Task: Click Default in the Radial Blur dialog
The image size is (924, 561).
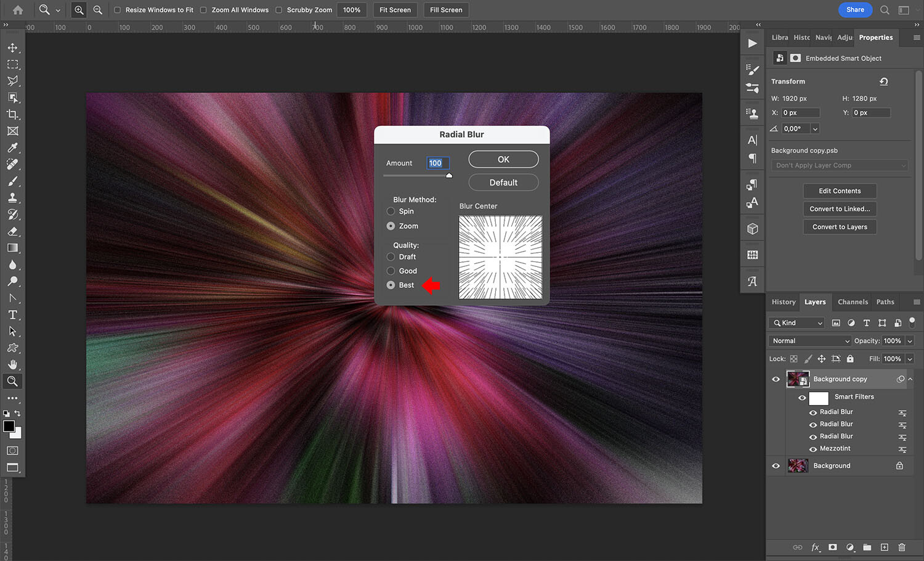Action: coord(503,182)
